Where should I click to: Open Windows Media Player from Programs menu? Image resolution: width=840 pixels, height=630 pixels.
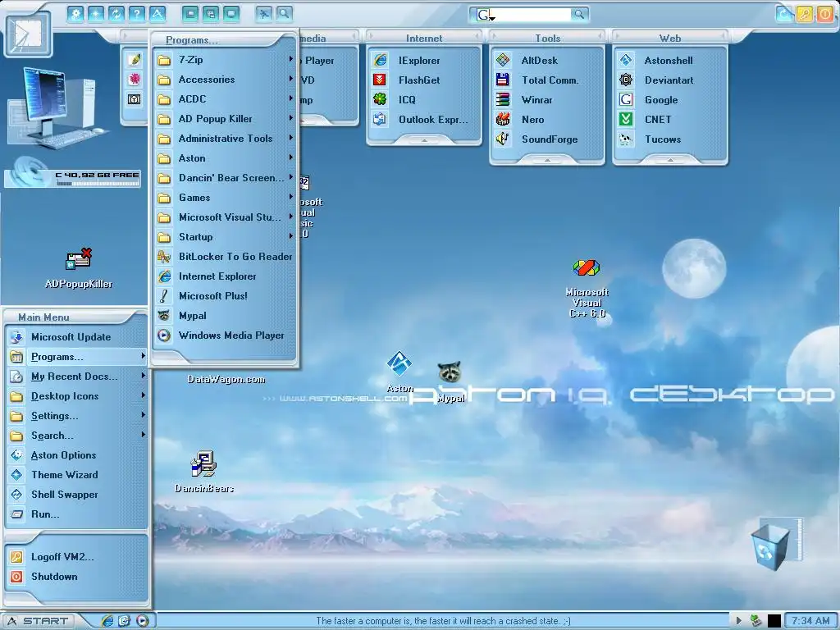[x=225, y=336]
